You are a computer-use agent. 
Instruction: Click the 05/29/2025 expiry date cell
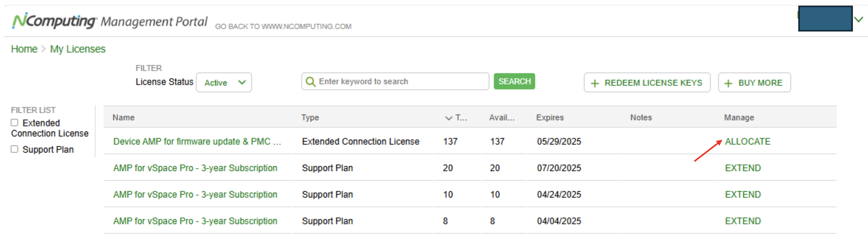click(x=559, y=142)
